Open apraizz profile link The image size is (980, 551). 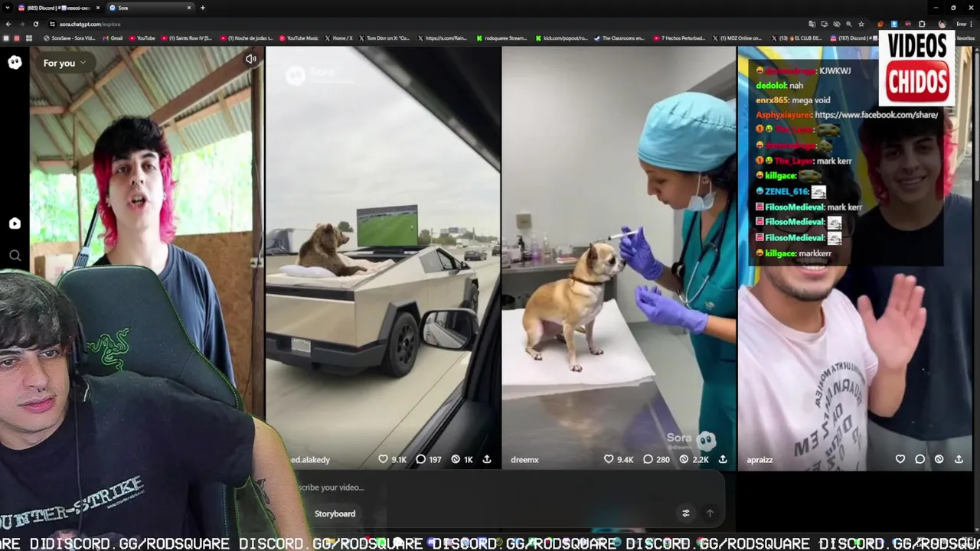759,460
